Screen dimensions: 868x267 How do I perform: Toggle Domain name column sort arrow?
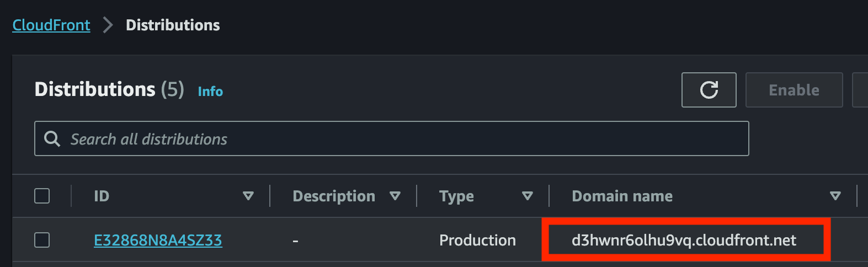pyautogui.click(x=835, y=196)
